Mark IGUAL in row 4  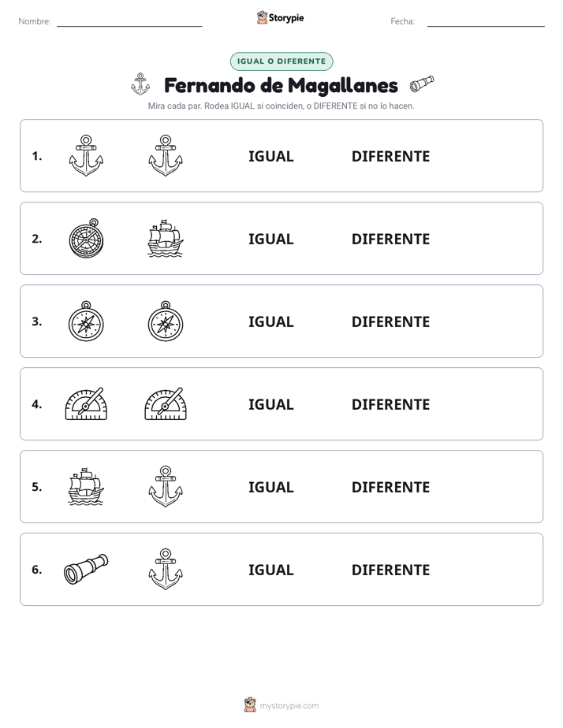point(270,404)
